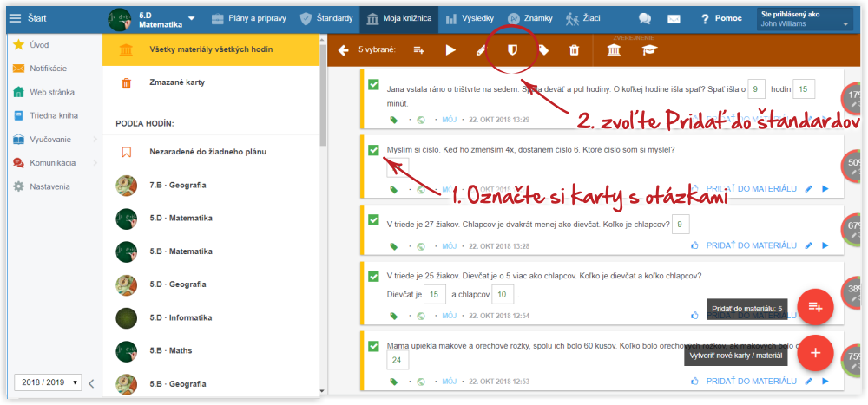This screenshot has height=405, width=868.
Task: Expand the 5.D Matematika class selector
Action: (x=191, y=18)
